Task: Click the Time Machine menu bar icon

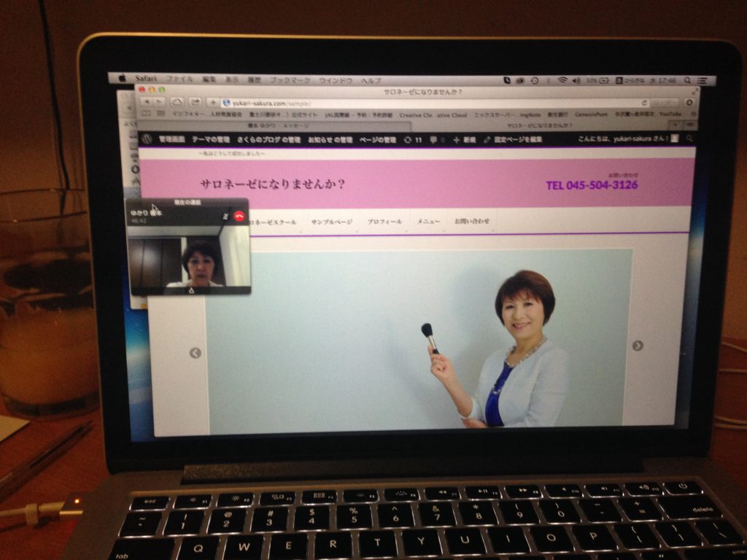Action: coord(535,80)
